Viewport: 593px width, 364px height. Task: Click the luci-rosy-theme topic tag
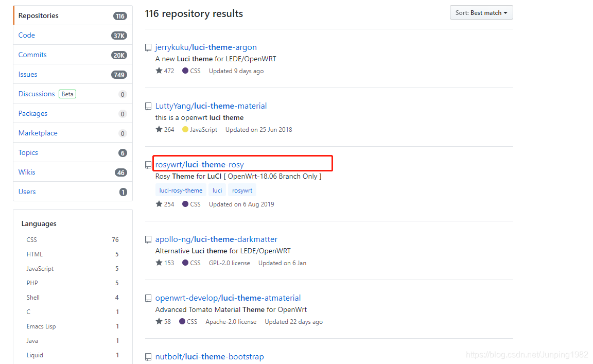(181, 190)
